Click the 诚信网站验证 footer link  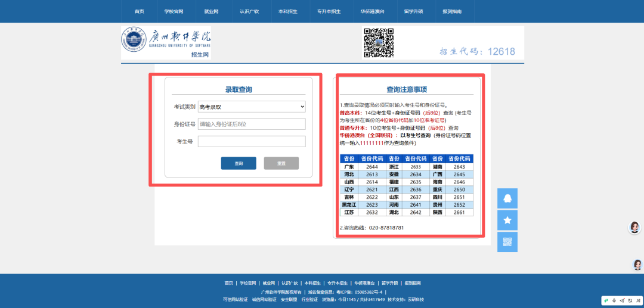click(264, 300)
